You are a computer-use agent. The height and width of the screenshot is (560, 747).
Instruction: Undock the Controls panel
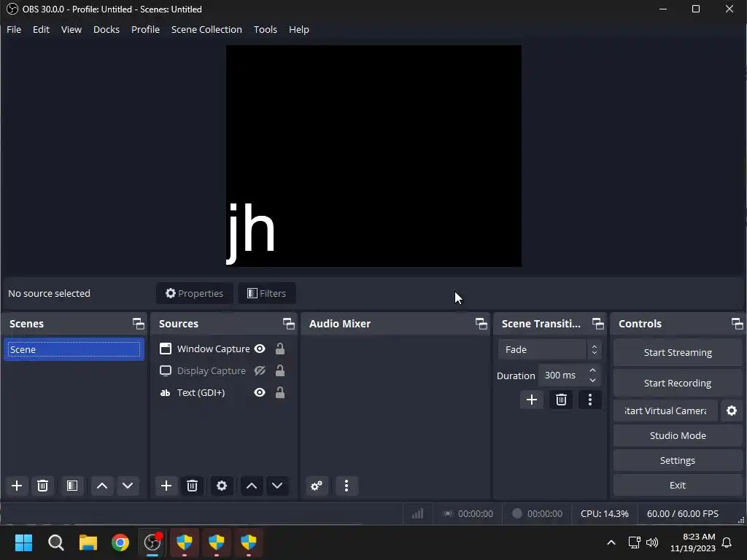point(737,324)
